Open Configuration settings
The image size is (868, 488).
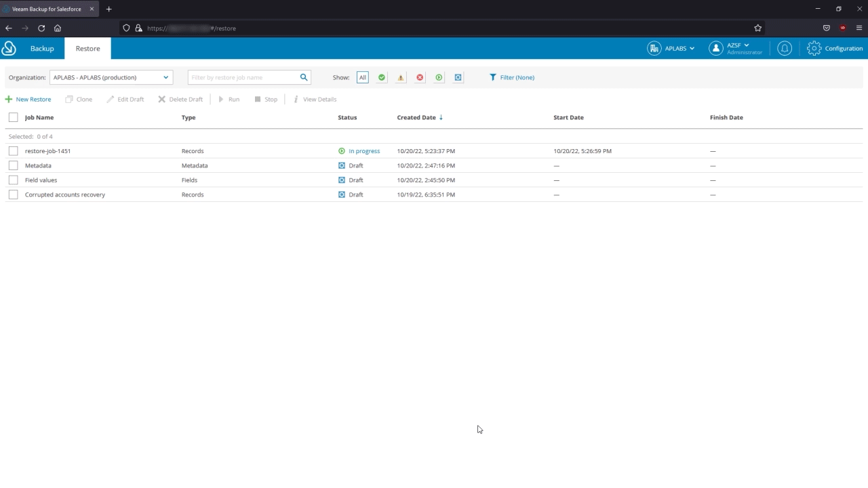[x=835, y=48]
